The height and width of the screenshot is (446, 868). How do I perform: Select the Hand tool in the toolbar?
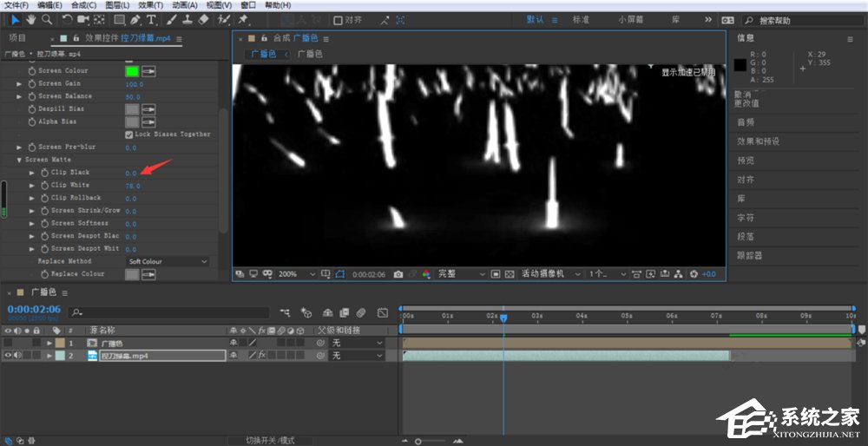click(x=31, y=19)
